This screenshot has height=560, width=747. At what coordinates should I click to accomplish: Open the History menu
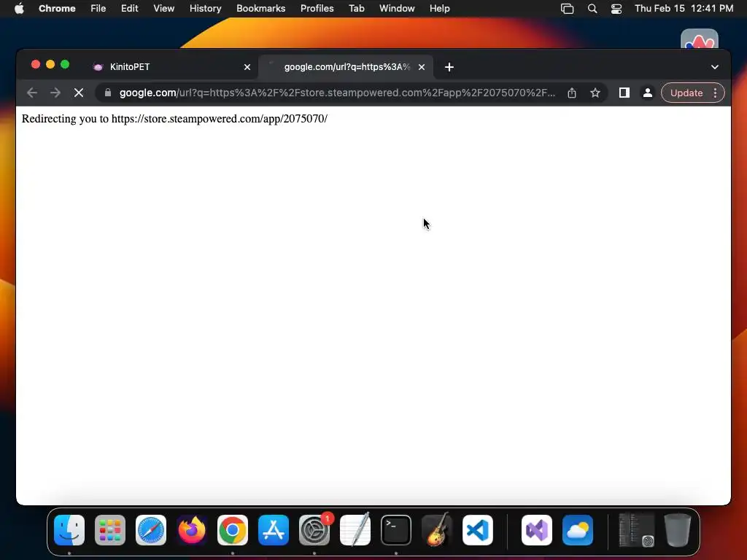205,9
